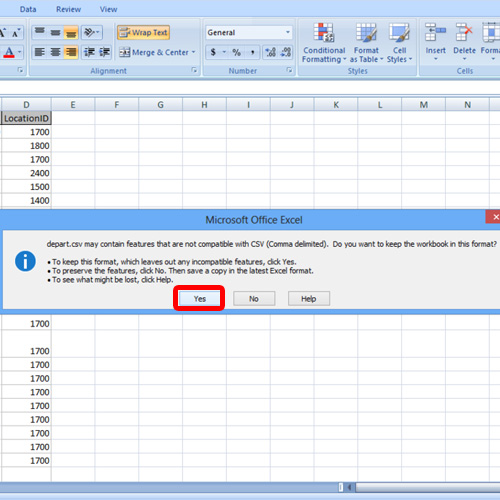Select Top Align icon
The height and width of the screenshot is (500, 500).
[x=40, y=32]
